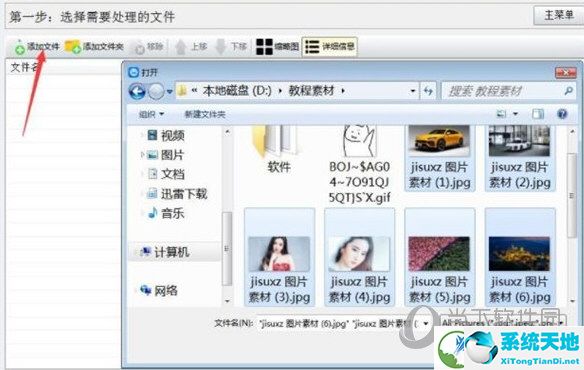Open the view options dropdown arrow
Image resolution: width=584 pixels, height=370 pixels.
coord(515,114)
